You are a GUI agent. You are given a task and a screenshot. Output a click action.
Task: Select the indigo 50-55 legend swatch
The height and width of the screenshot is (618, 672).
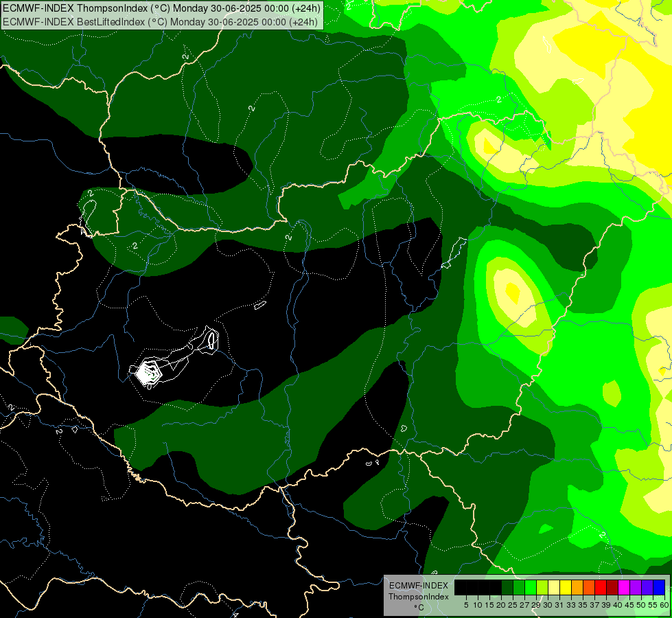pyautogui.click(x=647, y=587)
